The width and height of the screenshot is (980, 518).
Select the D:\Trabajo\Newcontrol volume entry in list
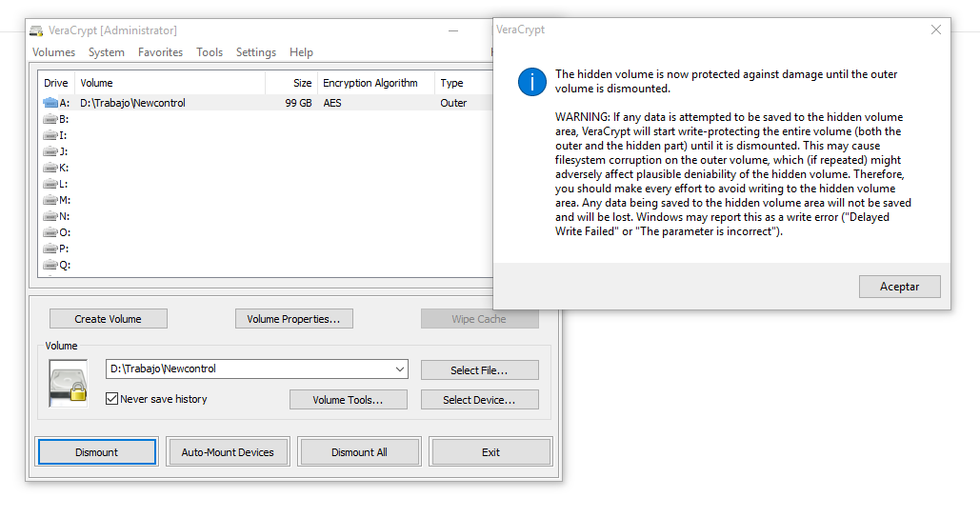point(132,103)
